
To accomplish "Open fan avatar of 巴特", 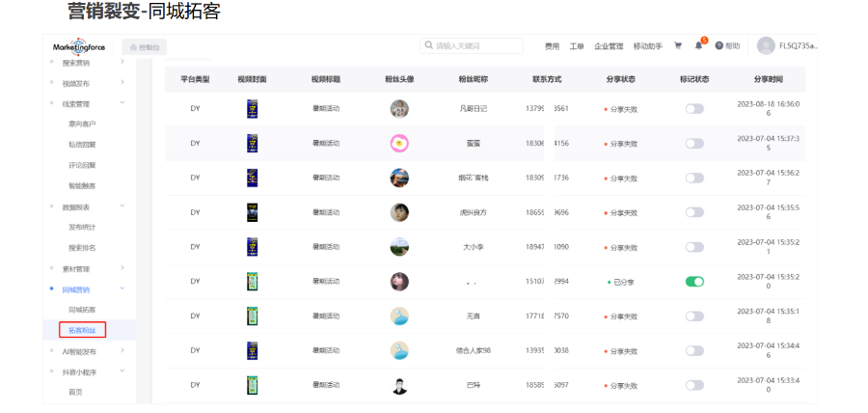I will tap(399, 385).
